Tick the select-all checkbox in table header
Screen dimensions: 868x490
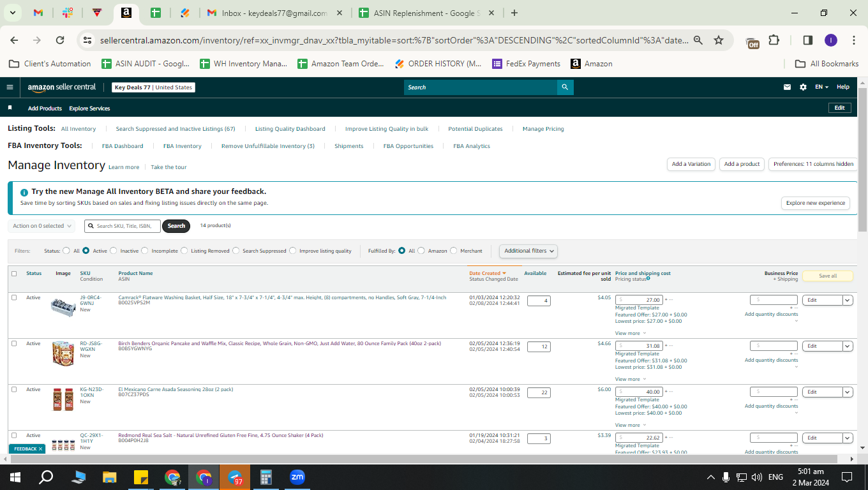click(14, 274)
